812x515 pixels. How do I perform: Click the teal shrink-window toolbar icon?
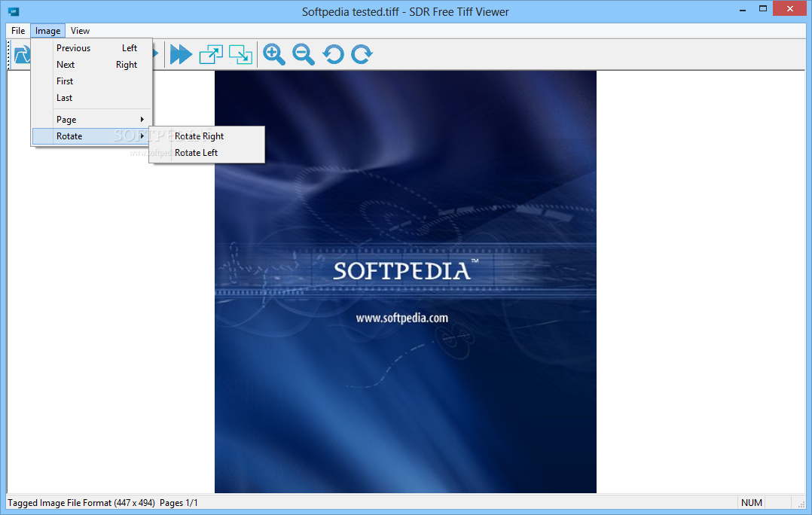[241, 54]
